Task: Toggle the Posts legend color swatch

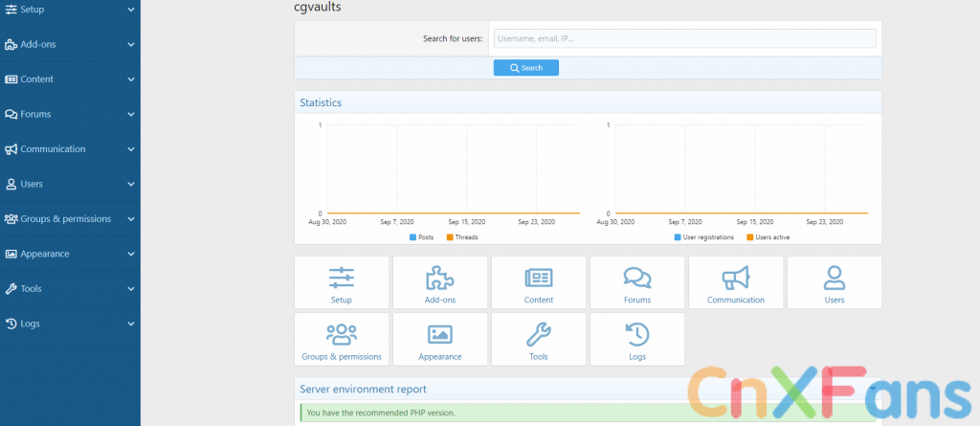Action: [412, 237]
